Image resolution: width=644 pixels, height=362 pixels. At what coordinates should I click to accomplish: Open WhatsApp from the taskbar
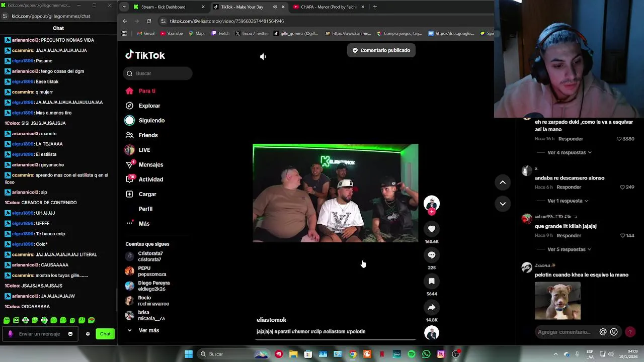tap(426, 354)
